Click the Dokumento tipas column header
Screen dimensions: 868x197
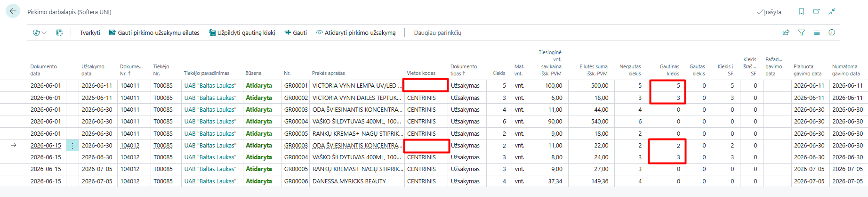click(464, 70)
